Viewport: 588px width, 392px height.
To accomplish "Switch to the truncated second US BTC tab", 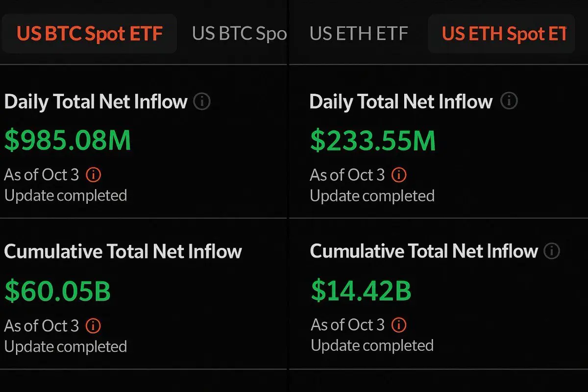I will pos(239,34).
